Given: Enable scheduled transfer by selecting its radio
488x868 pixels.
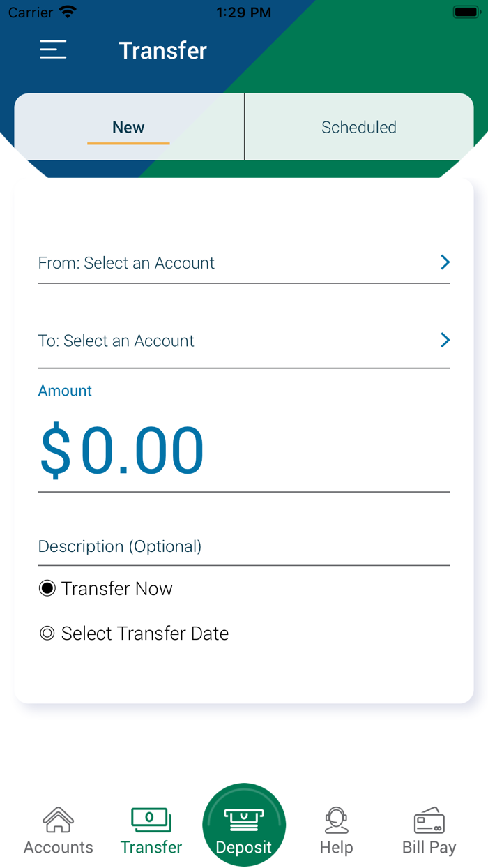Looking at the screenshot, I should point(46,633).
